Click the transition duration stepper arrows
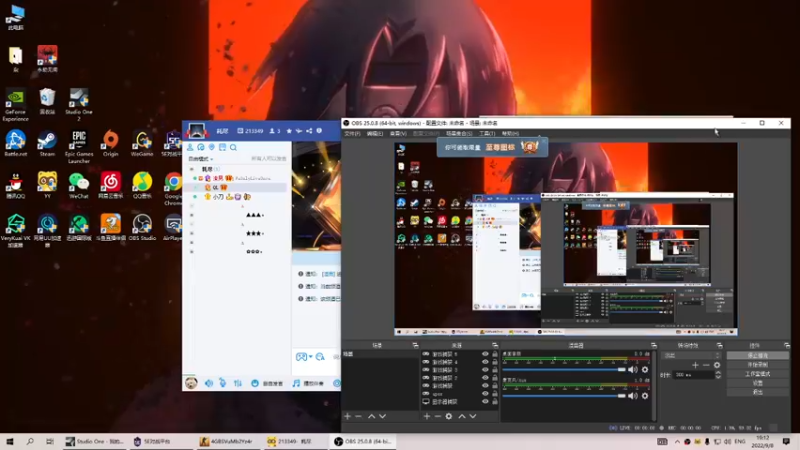The width and height of the screenshot is (800, 450). [x=718, y=374]
